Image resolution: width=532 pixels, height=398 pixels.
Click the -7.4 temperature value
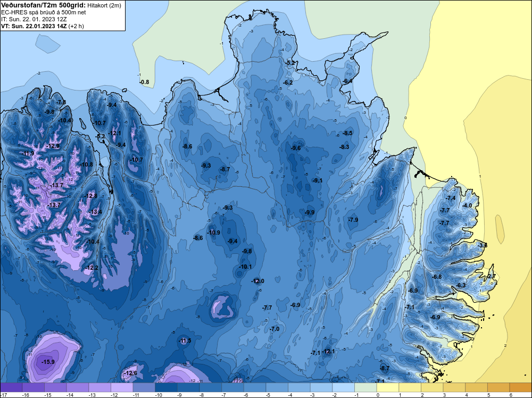click(451, 198)
